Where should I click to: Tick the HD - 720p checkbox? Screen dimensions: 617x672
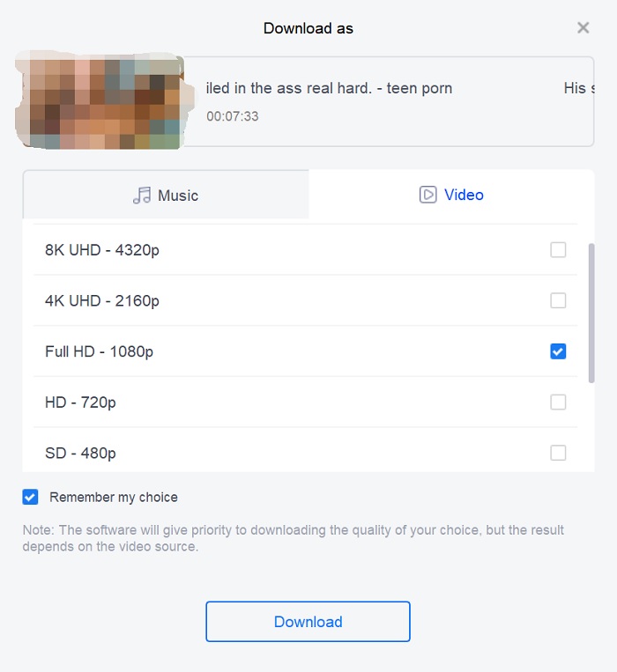coord(558,402)
